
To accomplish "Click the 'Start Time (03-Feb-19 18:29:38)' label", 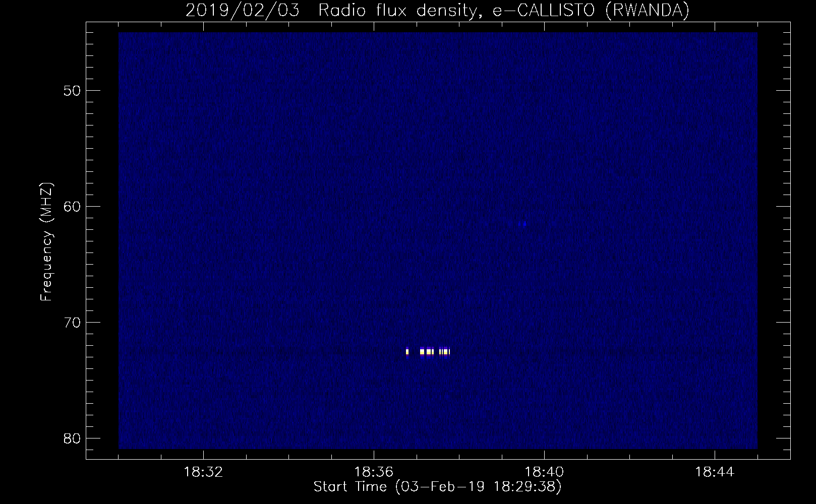I will click(437, 487).
